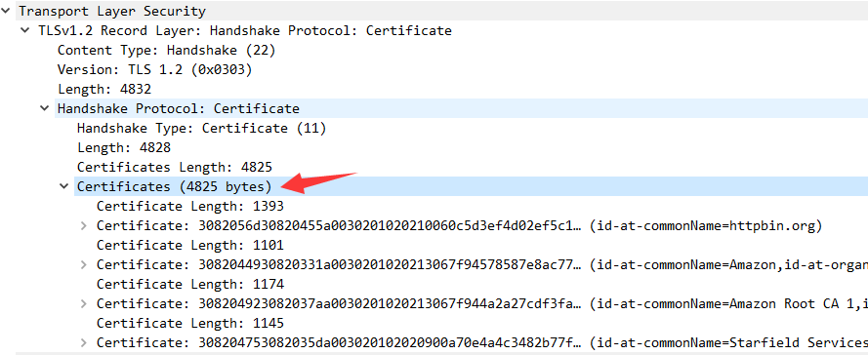Image resolution: width=868 pixels, height=355 pixels.
Task: Select Handshake Type: Certificate (11) row
Action: click(x=201, y=129)
